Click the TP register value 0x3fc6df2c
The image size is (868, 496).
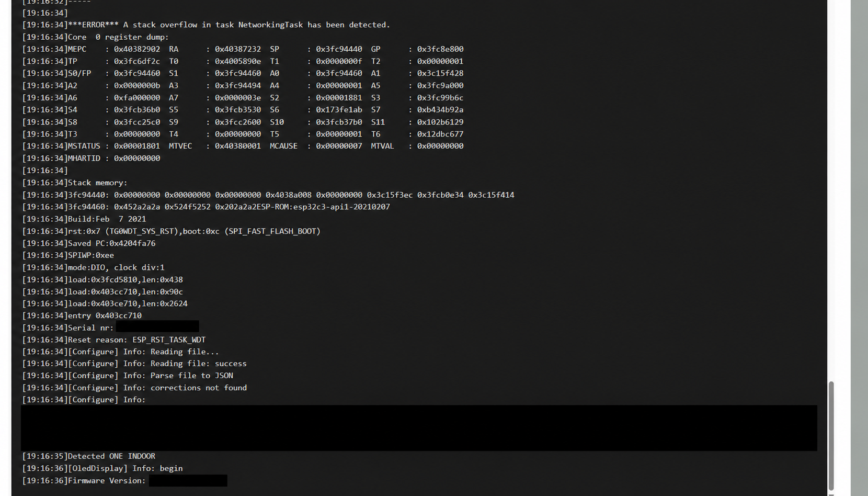coord(137,61)
